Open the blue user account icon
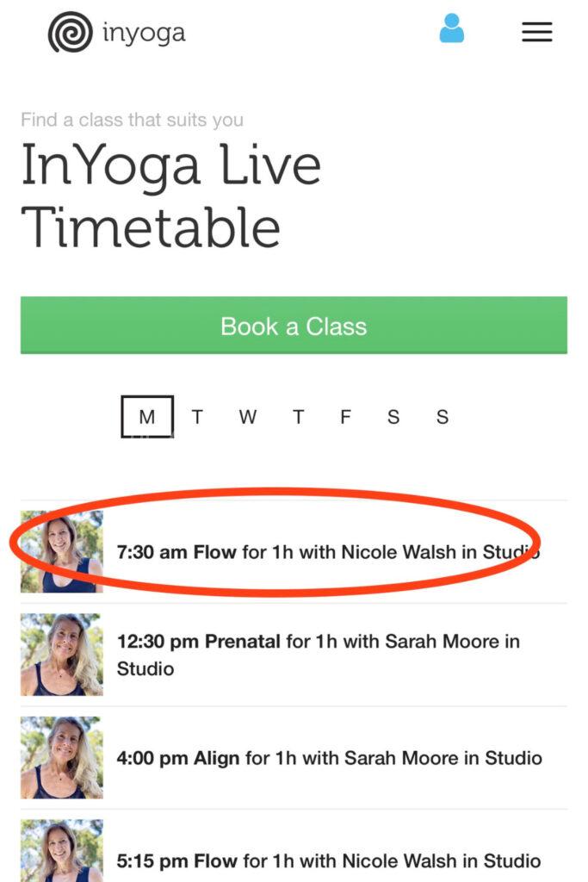 [451, 29]
